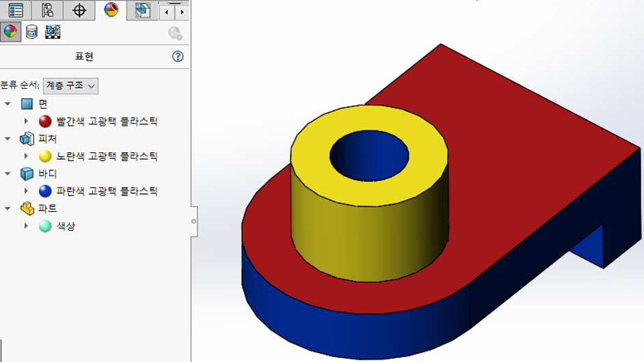This screenshot has width=644, height=362.
Task: Open the 계층 구조 sort order dropdown
Action: point(70,86)
